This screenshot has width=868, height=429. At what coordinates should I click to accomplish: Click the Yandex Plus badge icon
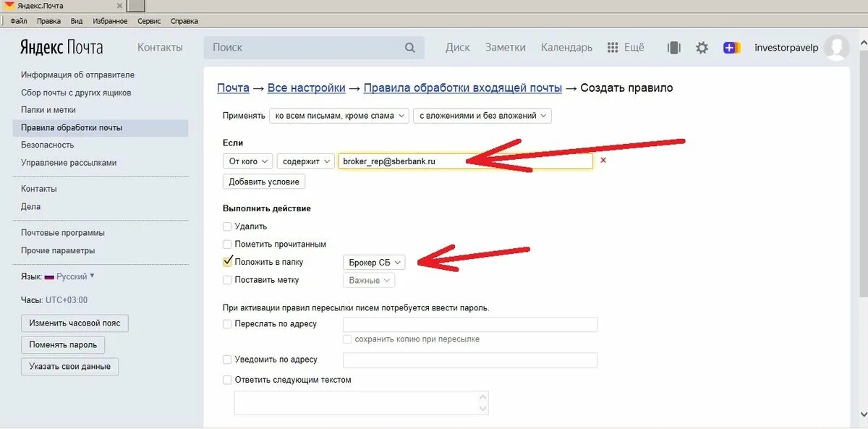point(732,48)
